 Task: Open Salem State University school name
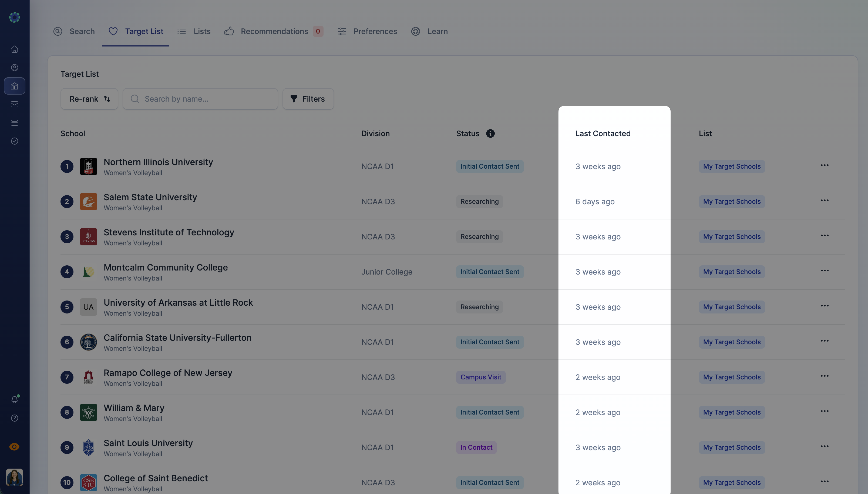pos(150,197)
